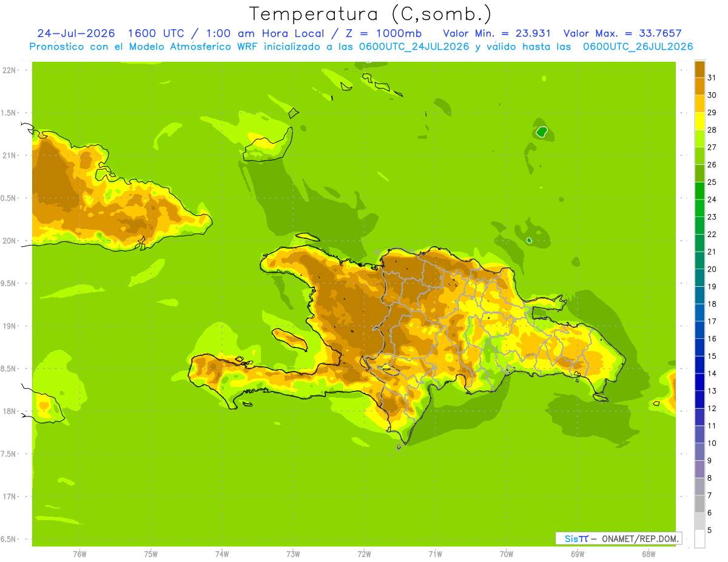728x562 pixels.
Task: Click the legend number 31
Action: pyautogui.click(x=712, y=78)
